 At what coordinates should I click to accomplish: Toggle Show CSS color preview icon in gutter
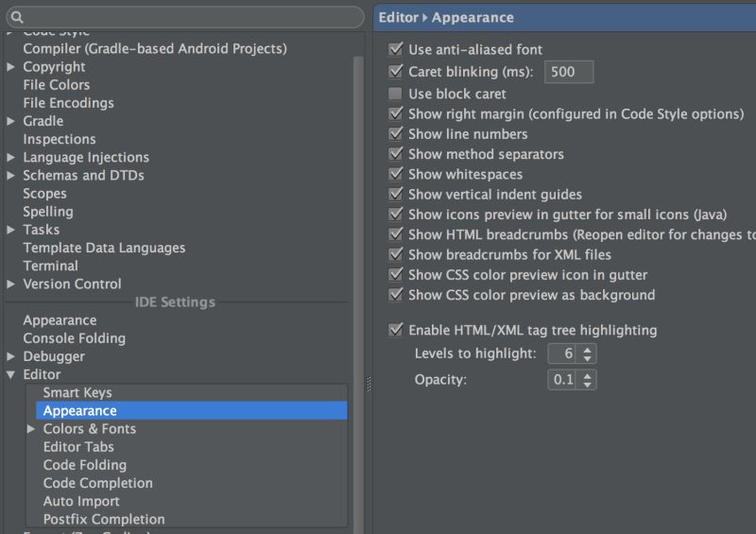(x=395, y=274)
